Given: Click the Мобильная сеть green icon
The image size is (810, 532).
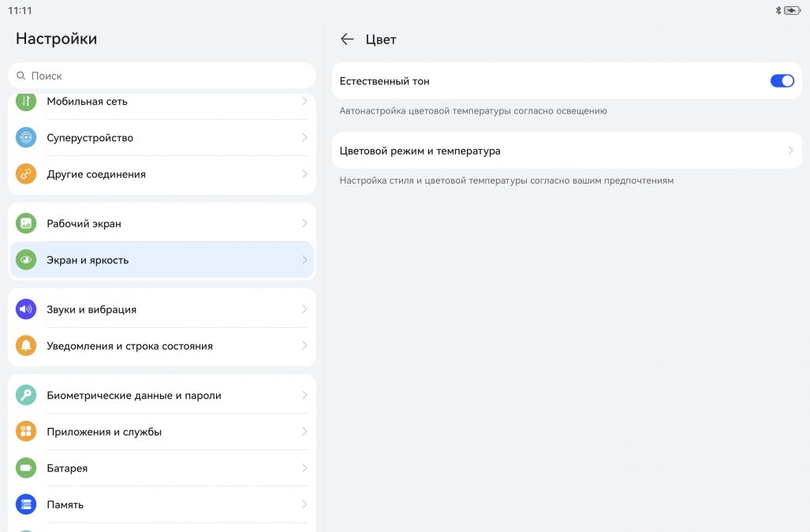Looking at the screenshot, I should [26, 102].
